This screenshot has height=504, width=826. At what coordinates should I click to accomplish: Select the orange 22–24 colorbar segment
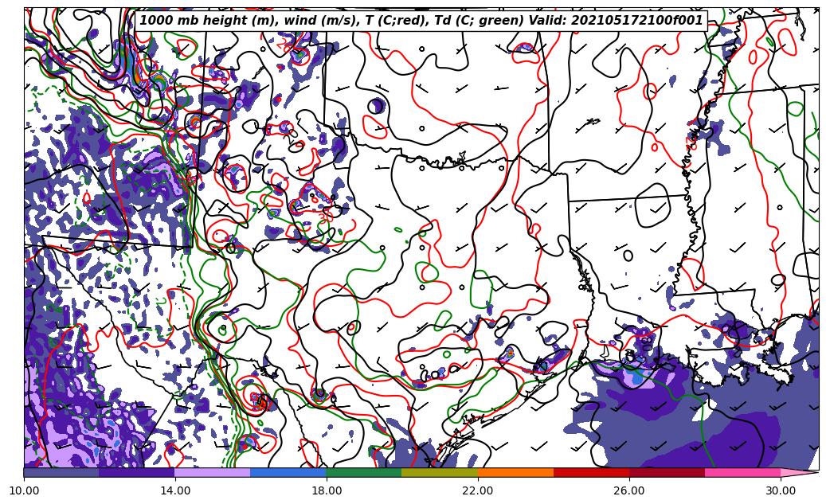(515, 472)
